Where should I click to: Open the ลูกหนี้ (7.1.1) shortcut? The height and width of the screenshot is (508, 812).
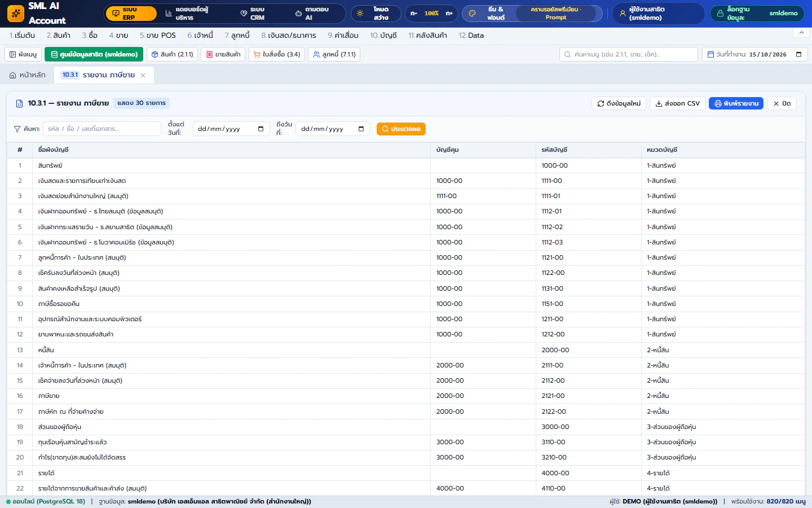334,54
